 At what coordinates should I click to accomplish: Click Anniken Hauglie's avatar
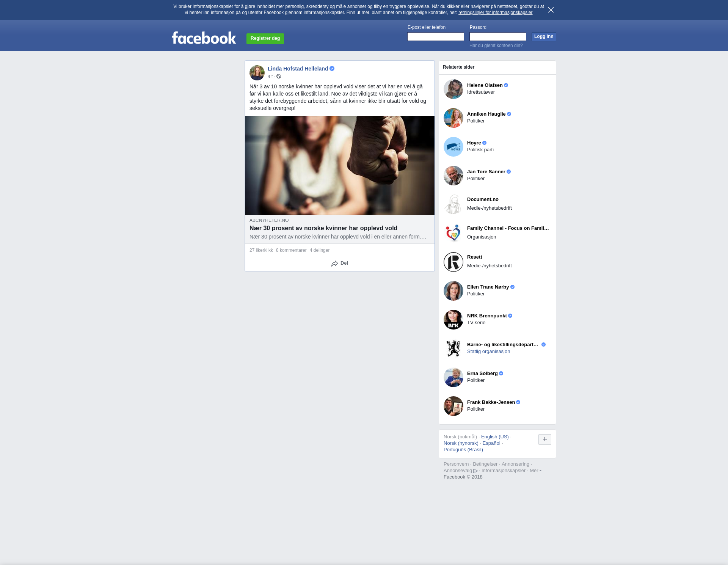coord(453,118)
